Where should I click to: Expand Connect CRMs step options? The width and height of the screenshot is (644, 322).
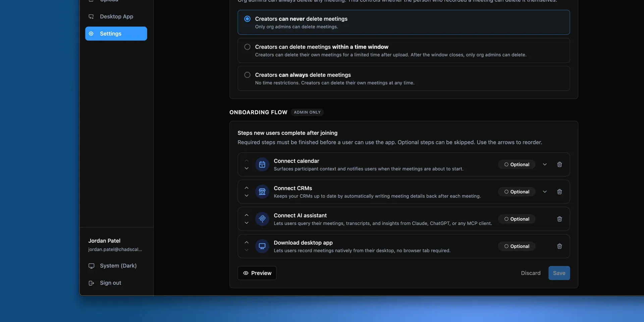point(545,192)
